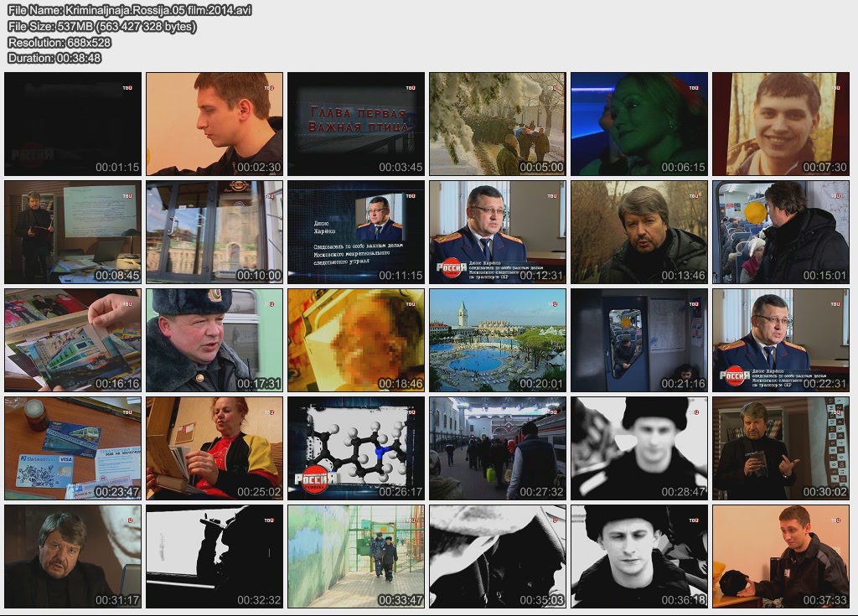Open the smiling man photo frame at 00:07:30
The height and width of the screenshot is (616, 858).
781,124
